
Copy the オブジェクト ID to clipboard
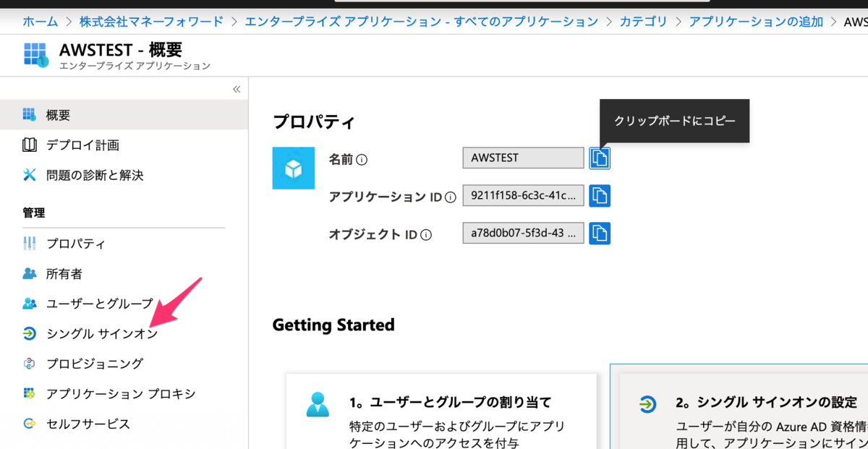point(600,233)
